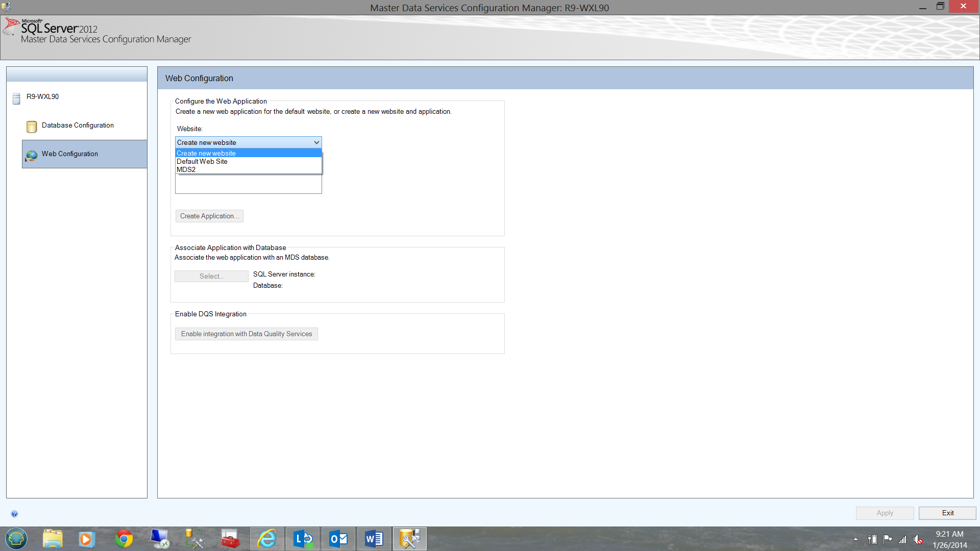Viewport: 980px width, 551px height.
Task: Click the Create Application button
Action: [209, 216]
